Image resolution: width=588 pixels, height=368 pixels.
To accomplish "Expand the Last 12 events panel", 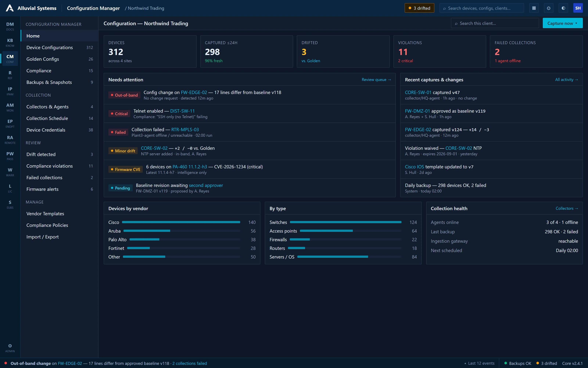I will 479,363.
